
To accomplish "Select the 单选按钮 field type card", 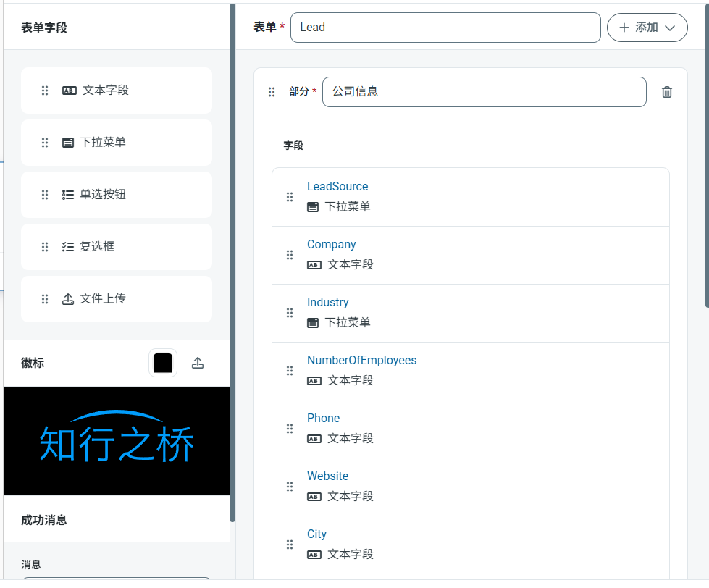I will coord(117,195).
